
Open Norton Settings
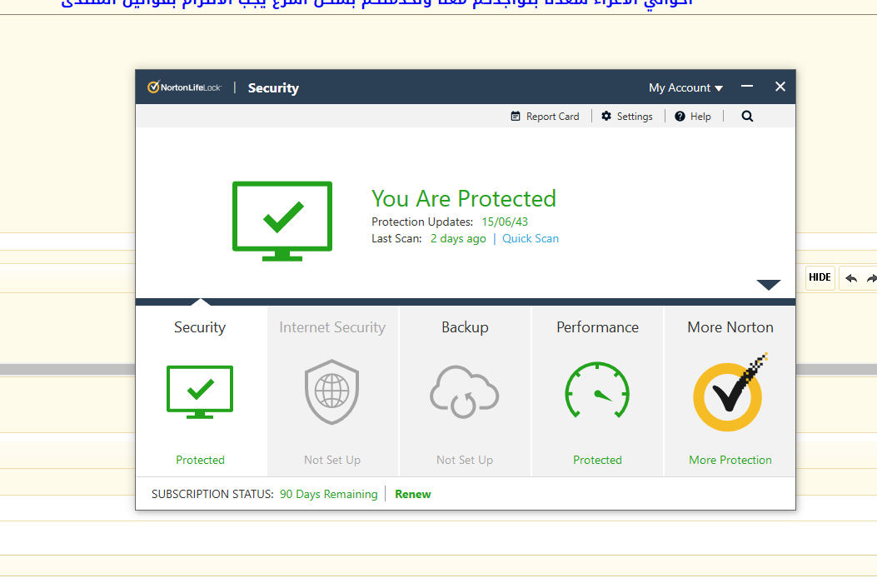pos(627,117)
